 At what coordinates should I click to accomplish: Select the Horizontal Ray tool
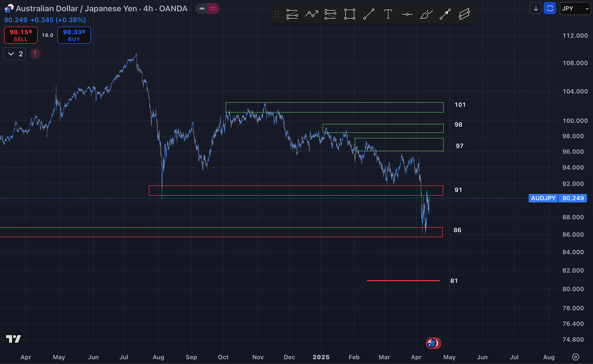coord(407,14)
